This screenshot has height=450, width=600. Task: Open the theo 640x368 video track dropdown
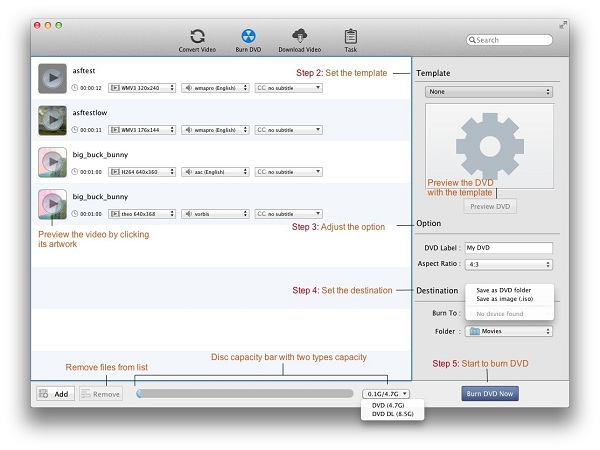click(x=142, y=214)
